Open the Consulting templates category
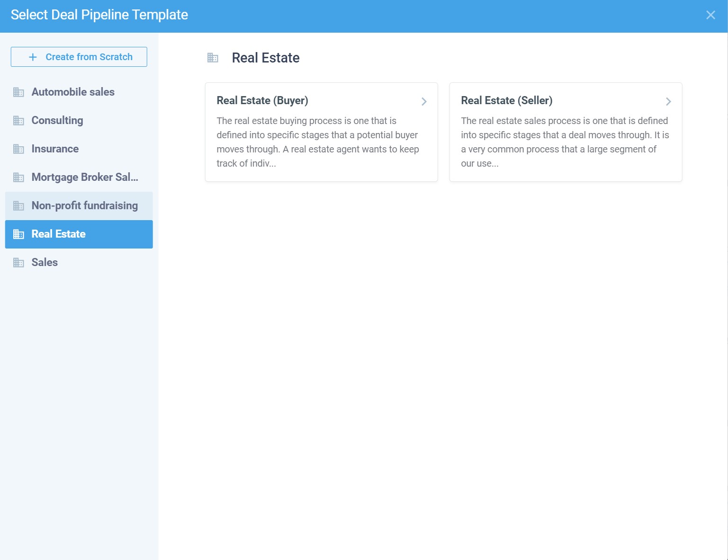 click(57, 120)
